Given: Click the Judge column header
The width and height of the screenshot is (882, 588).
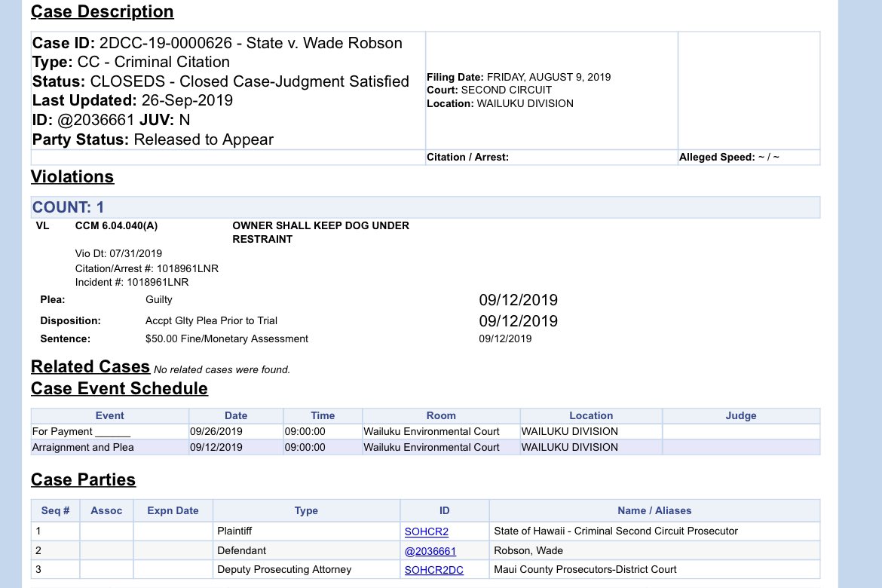Looking at the screenshot, I should [741, 416].
